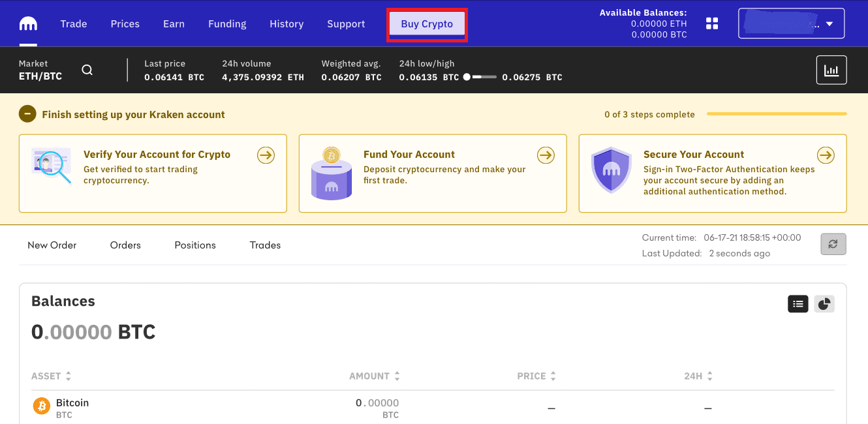Click the Finish setting up your Kraken account title
The image size is (868, 424).
pos(133,114)
